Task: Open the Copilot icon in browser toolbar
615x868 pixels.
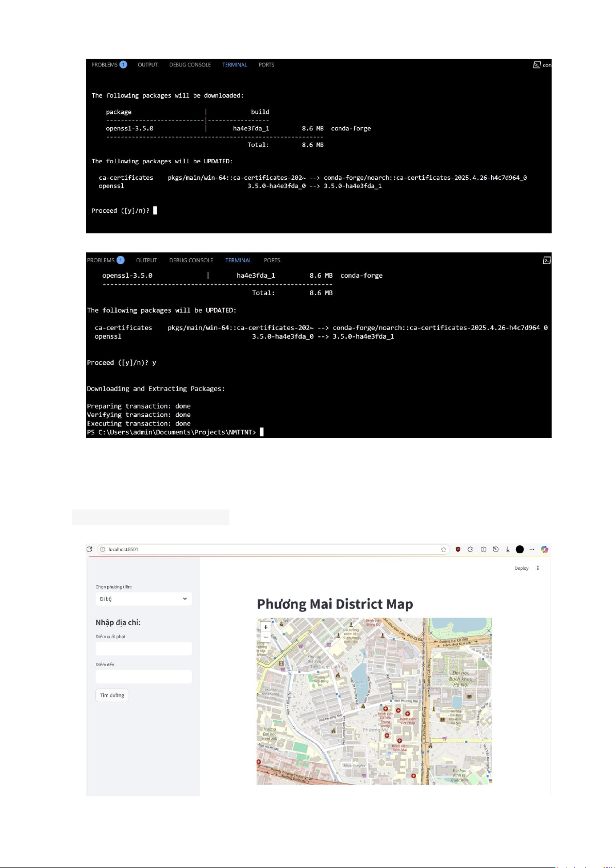Action: 544,550
